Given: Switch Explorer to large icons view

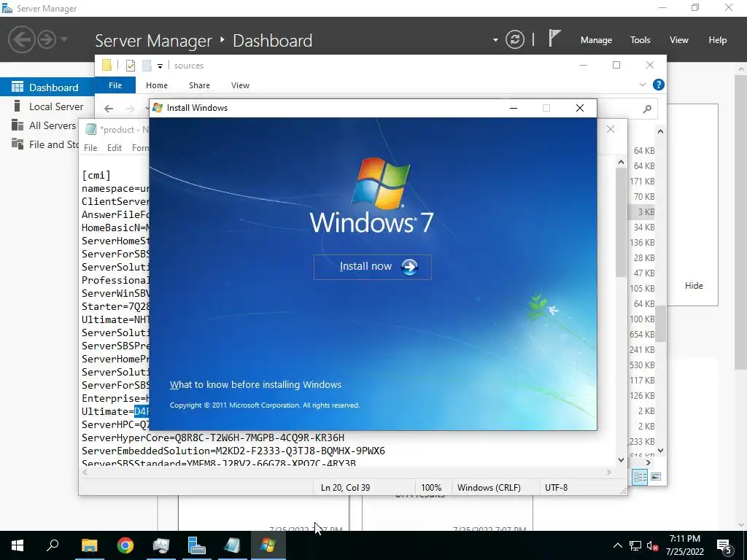Looking at the screenshot, I should point(656,477).
